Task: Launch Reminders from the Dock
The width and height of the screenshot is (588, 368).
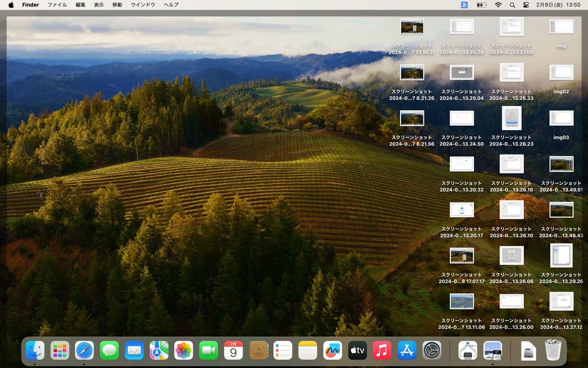Action: tap(283, 350)
